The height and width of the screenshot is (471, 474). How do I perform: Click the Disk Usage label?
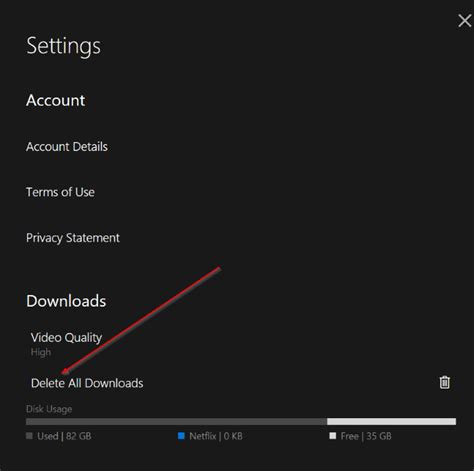49,409
